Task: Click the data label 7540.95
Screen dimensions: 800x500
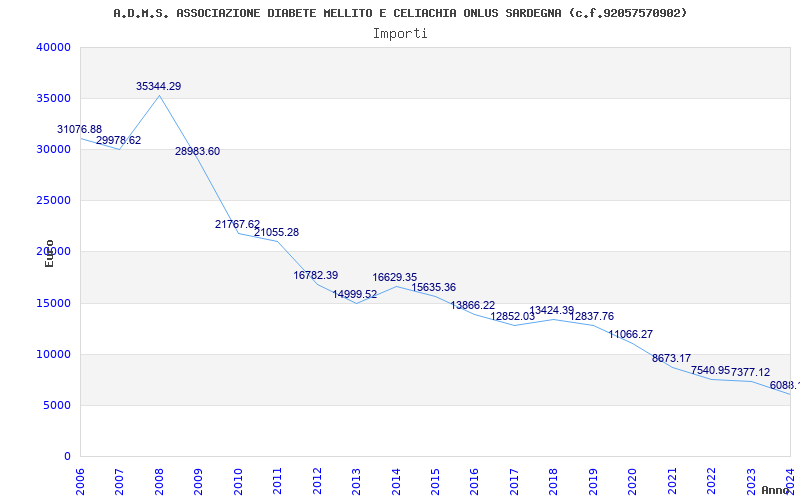Action: [710, 370]
